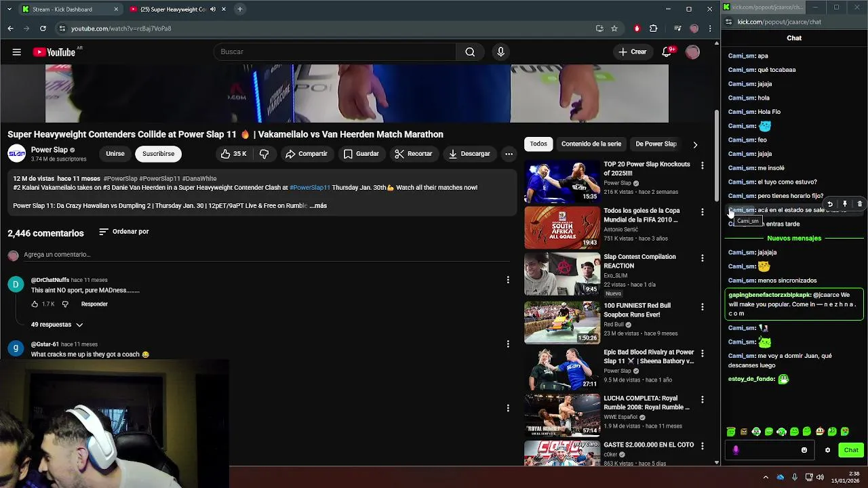Like the video with 35 K thumbs up
Screen dimensions: 868x488
pyautogui.click(x=233, y=154)
